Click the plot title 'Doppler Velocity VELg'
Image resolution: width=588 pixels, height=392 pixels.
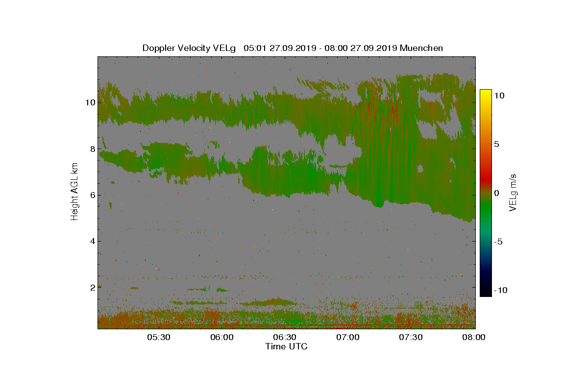189,48
